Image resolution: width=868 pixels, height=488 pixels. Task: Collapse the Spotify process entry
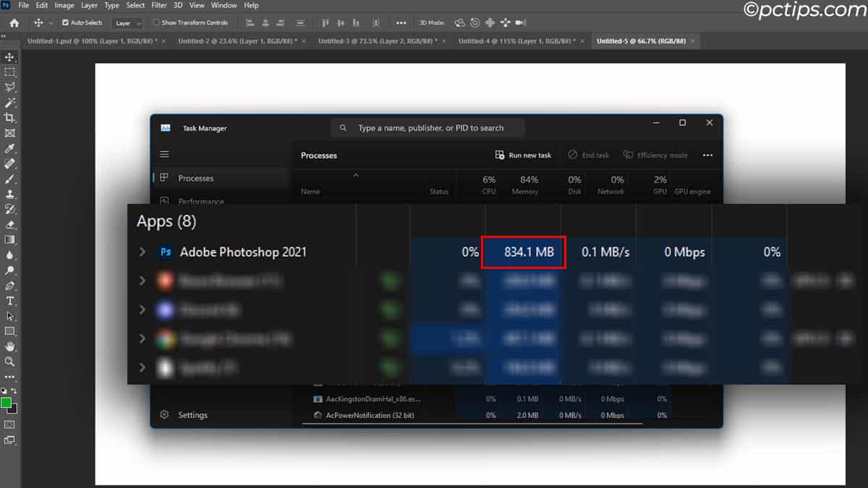click(x=142, y=367)
